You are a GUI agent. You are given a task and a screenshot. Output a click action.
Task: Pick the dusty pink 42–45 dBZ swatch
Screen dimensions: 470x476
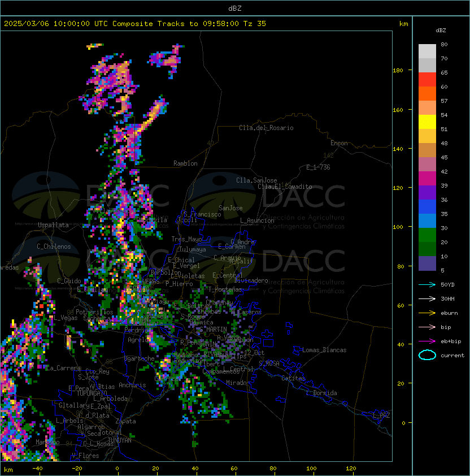427,165
